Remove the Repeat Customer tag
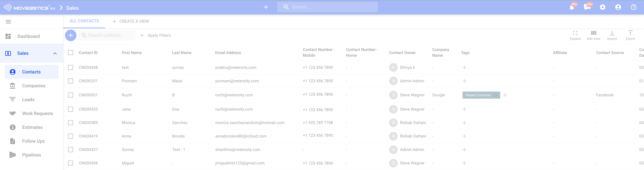644x170 pixels. [x=495, y=95]
